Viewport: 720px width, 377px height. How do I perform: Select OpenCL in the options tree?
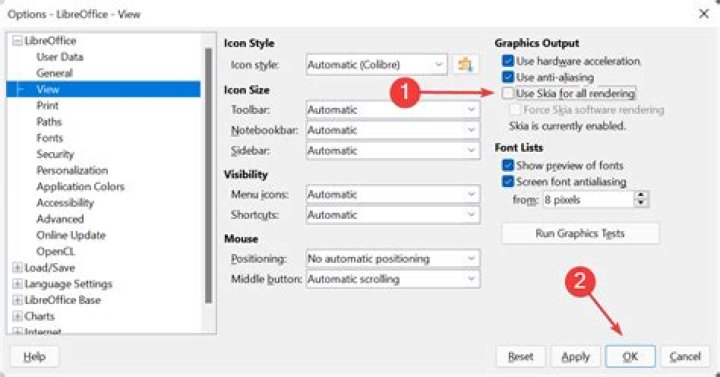pyautogui.click(x=55, y=251)
